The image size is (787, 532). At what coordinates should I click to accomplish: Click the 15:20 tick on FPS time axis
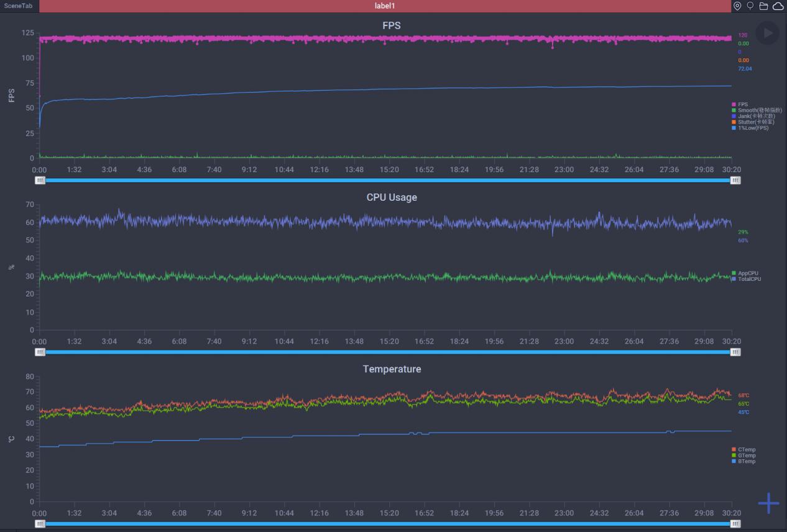click(x=389, y=169)
